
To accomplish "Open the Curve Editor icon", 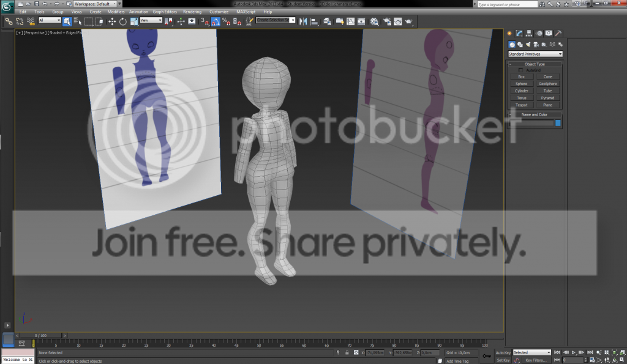I will pos(350,21).
